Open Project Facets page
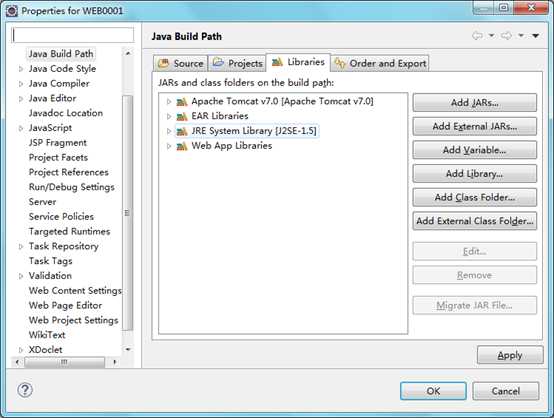 (x=58, y=158)
